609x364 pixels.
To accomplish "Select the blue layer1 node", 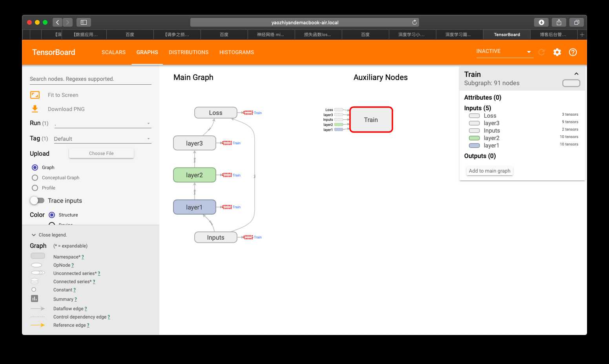I will (x=195, y=207).
